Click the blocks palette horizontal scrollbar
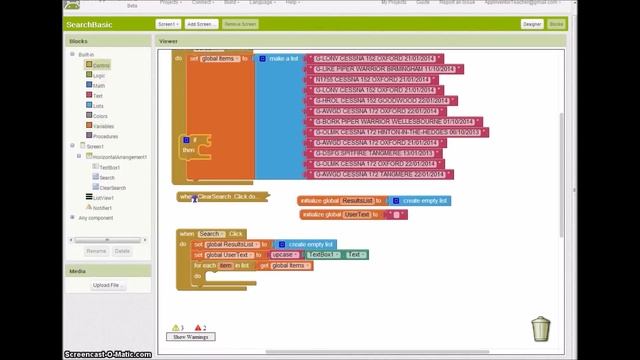The image size is (640, 360). (x=108, y=240)
